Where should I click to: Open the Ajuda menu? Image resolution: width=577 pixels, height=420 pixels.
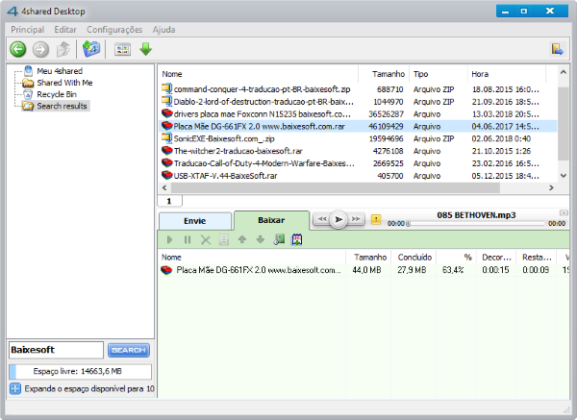(x=164, y=29)
